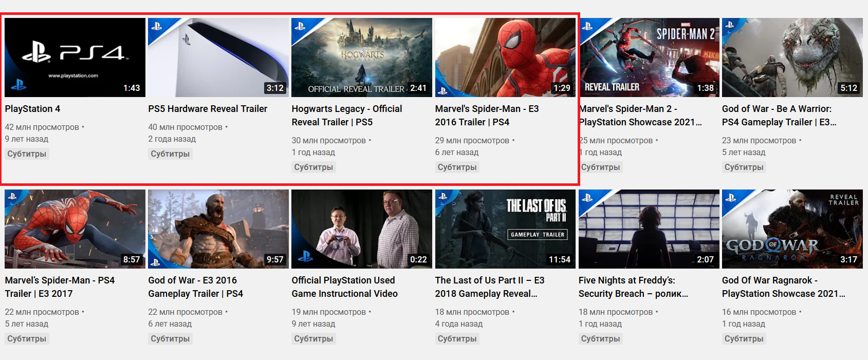This screenshot has width=868, height=360.
Task: Open Five Nights at Freddy's thumbnail
Action: tap(649, 229)
